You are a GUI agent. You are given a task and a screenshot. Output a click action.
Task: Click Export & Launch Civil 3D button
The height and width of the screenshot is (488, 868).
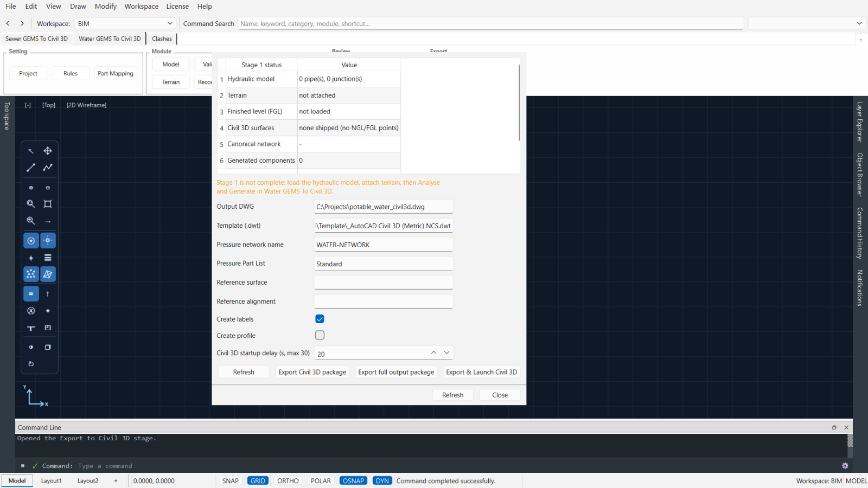coord(481,372)
